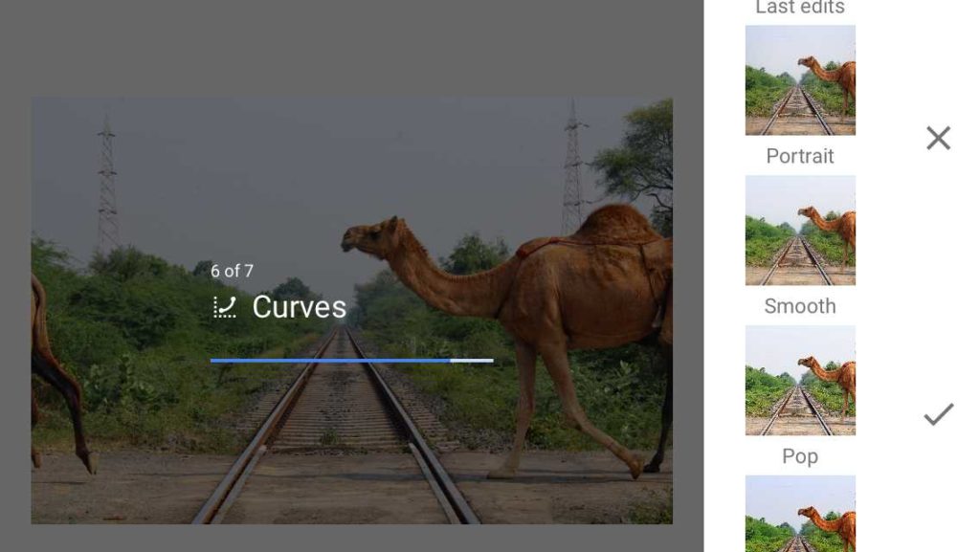Click the blue filled part of progress bar
Image resolution: width=980 pixels, height=552 pixels.
330,361
